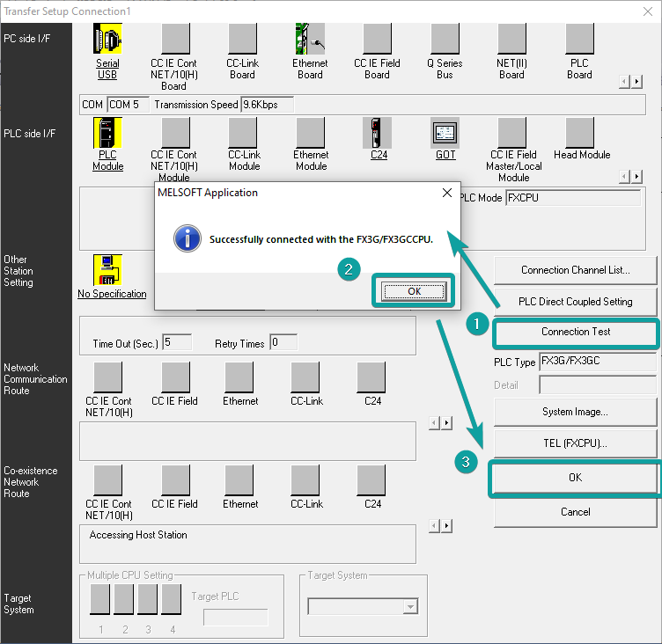Click the Time Out seconds field
Viewport: 662px width, 644px height.
(x=178, y=342)
